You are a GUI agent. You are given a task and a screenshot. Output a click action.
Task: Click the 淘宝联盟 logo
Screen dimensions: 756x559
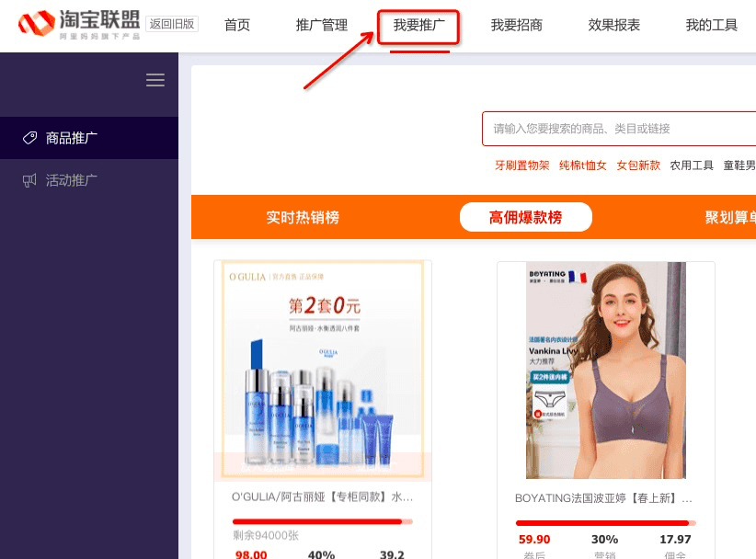tap(79, 24)
